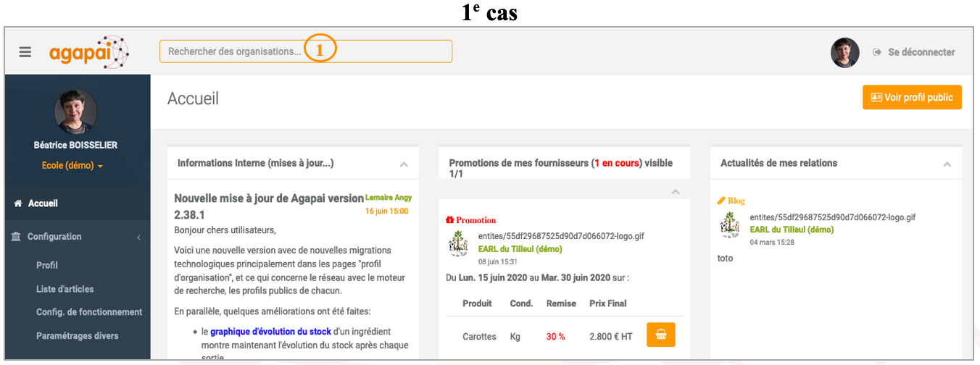The image size is (980, 365).
Task: Focus the Rechercher des organisations search field
Action: 306,51
